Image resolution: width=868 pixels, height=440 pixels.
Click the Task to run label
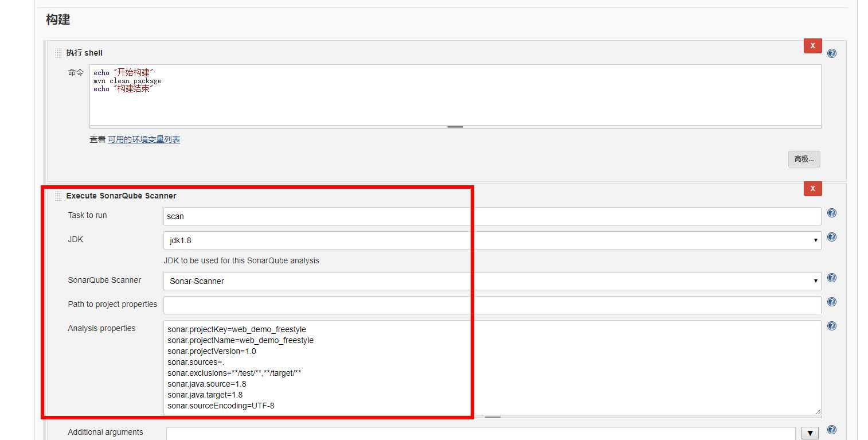pos(87,215)
